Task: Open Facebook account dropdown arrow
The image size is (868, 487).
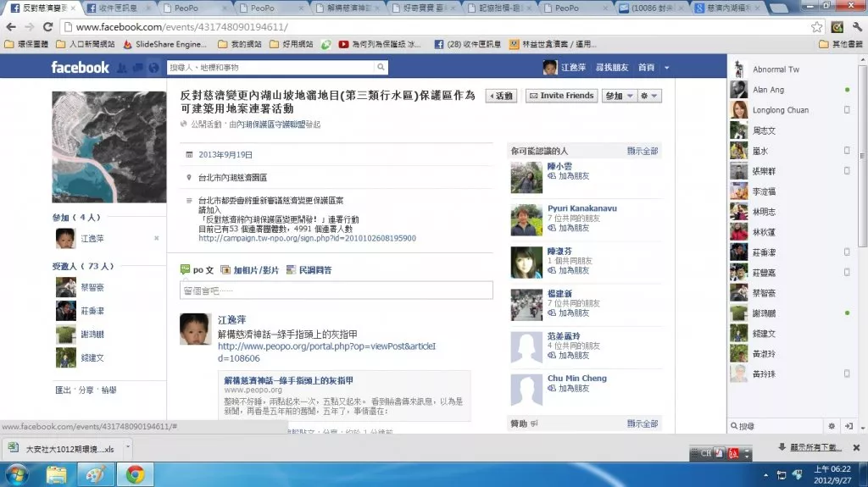Action: (666, 68)
